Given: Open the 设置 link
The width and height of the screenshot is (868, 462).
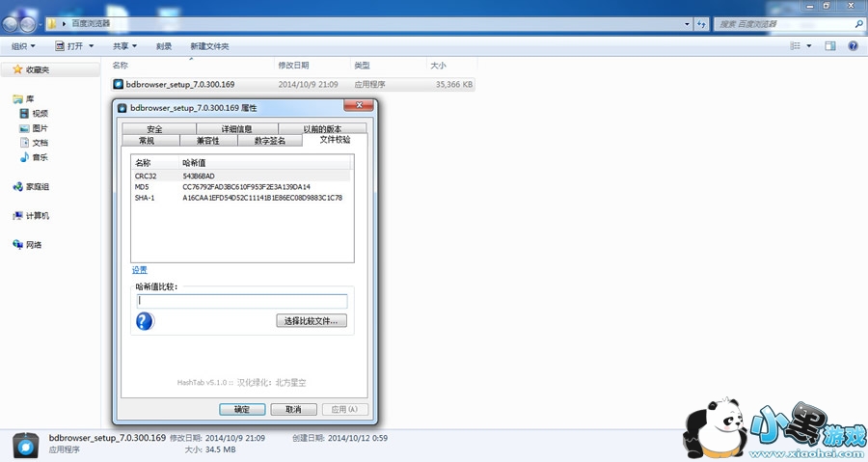Looking at the screenshot, I should [x=140, y=270].
